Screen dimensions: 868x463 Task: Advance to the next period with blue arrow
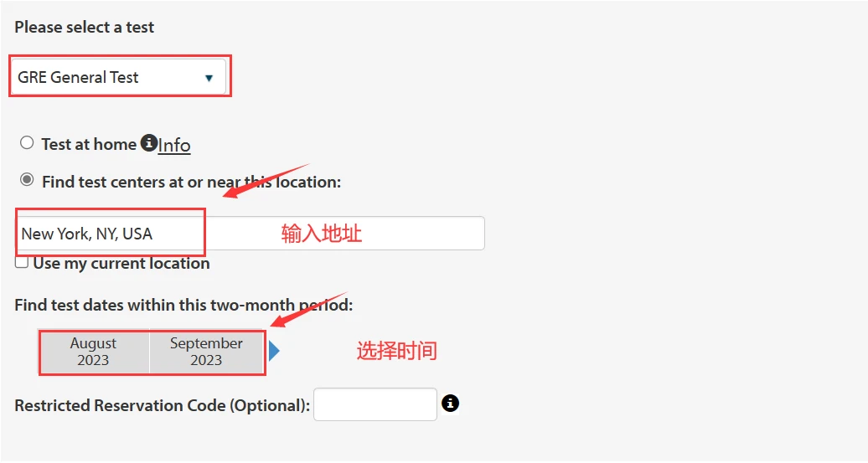274,352
